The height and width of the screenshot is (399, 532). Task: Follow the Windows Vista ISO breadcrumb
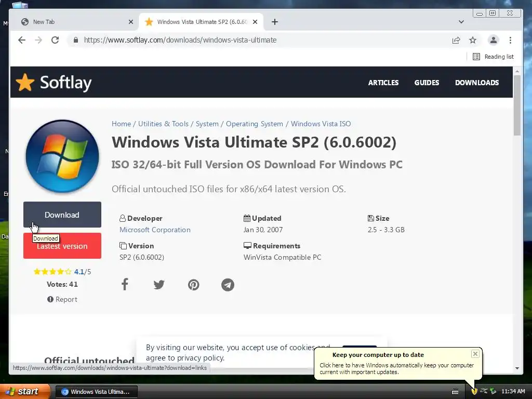pyautogui.click(x=321, y=124)
